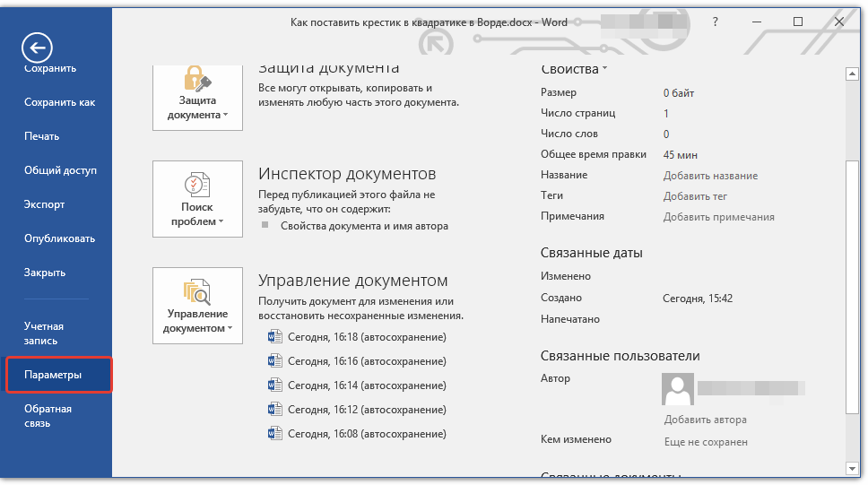Click Word icon beside 16:08 autosave
Image resolution: width=868 pixels, height=485 pixels.
[x=275, y=434]
